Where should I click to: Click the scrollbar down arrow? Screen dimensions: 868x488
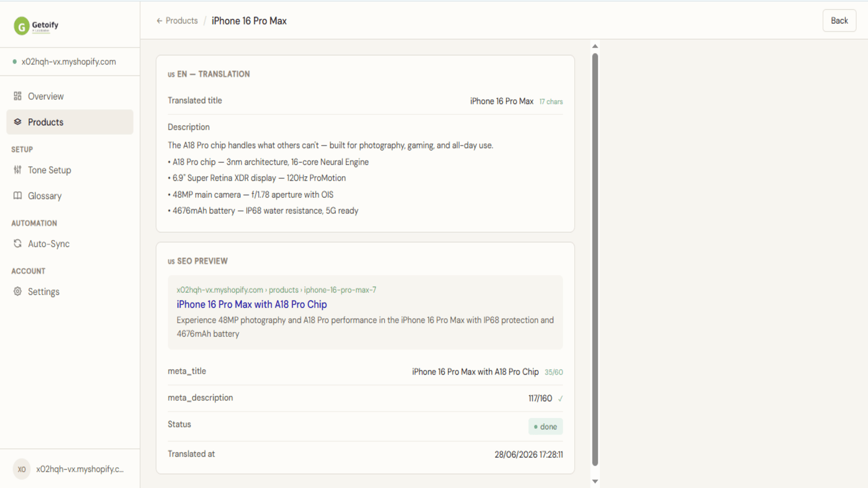click(x=595, y=481)
